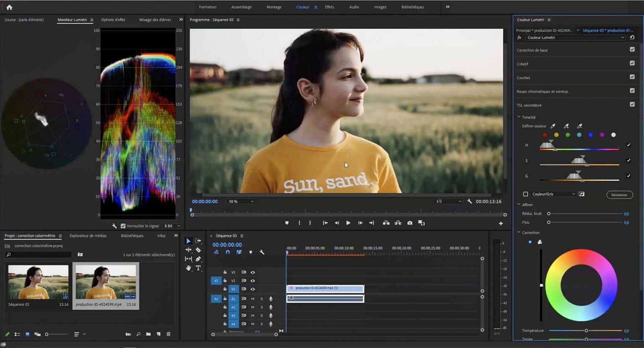
Task: Open the Couleur/Gris dropdown
Action: (553, 194)
